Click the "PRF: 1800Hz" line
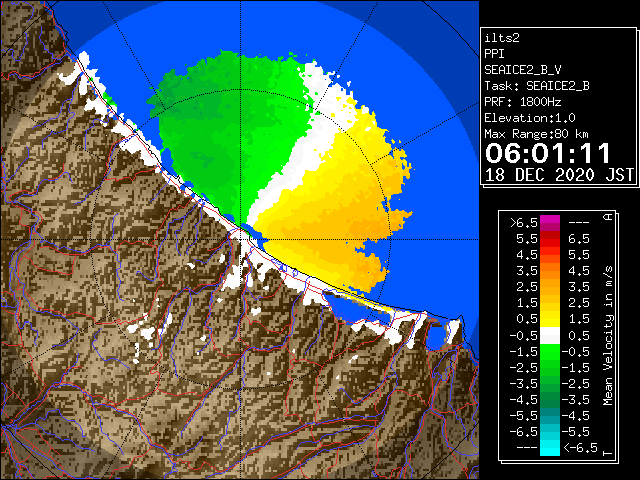This screenshot has height=480, width=640. [x=523, y=102]
